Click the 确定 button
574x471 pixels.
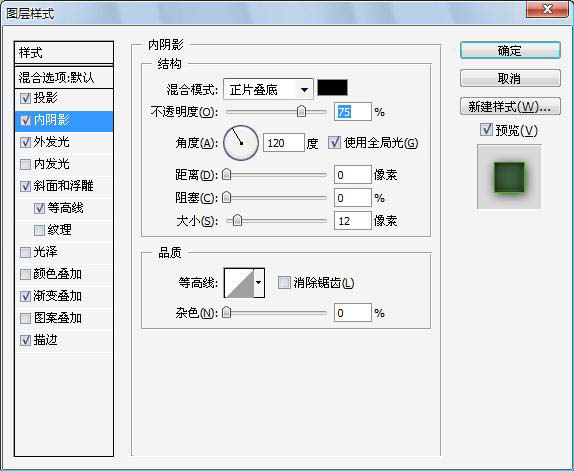pyautogui.click(x=510, y=50)
